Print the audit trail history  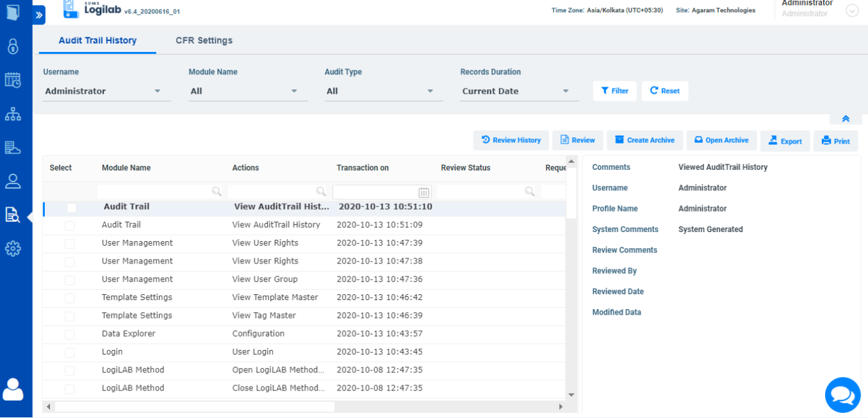click(x=835, y=140)
